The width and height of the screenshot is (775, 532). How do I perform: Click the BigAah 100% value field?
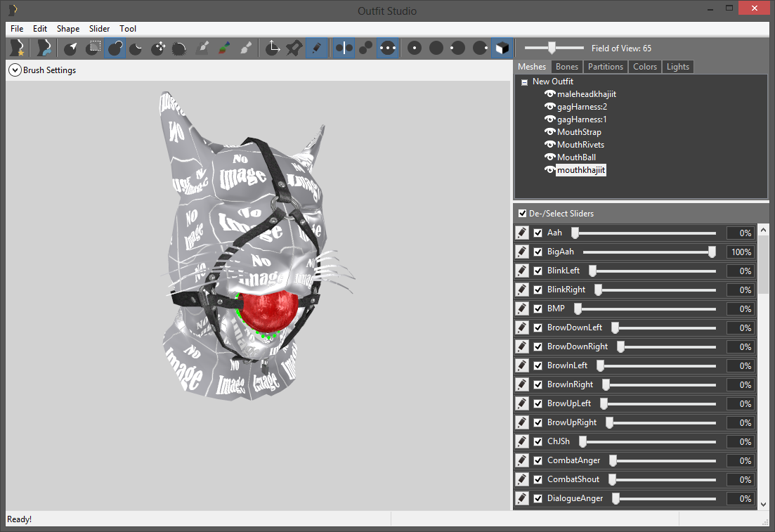741,252
